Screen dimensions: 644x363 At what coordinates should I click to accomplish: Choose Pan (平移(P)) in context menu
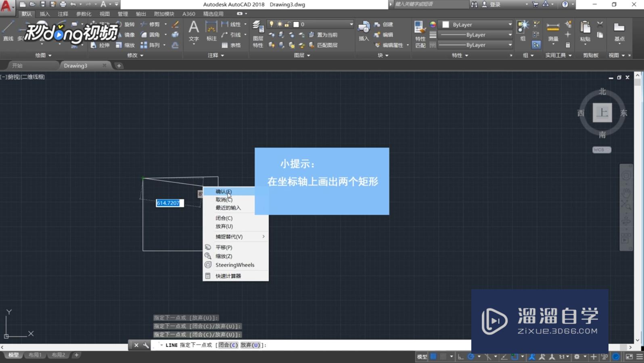coord(236,247)
